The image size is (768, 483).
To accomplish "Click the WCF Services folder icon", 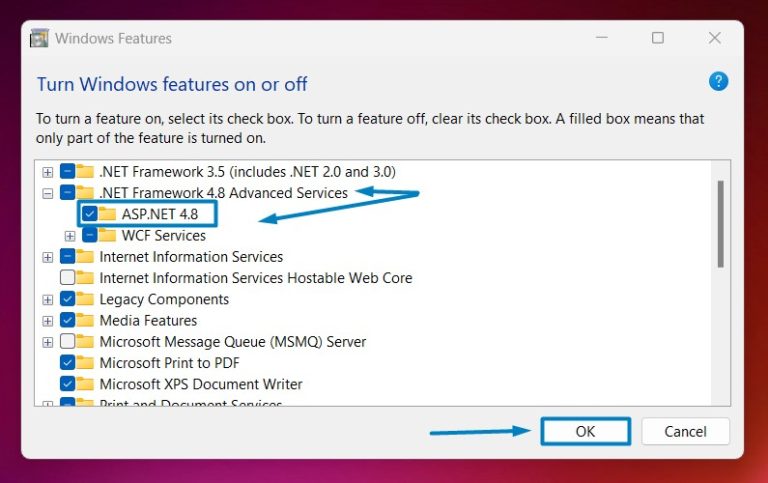I will [107, 235].
